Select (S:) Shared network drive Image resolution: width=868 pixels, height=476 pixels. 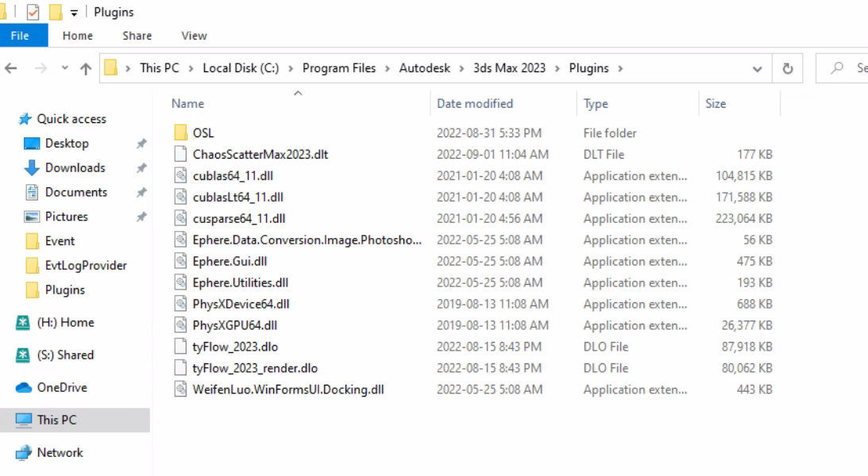point(65,355)
